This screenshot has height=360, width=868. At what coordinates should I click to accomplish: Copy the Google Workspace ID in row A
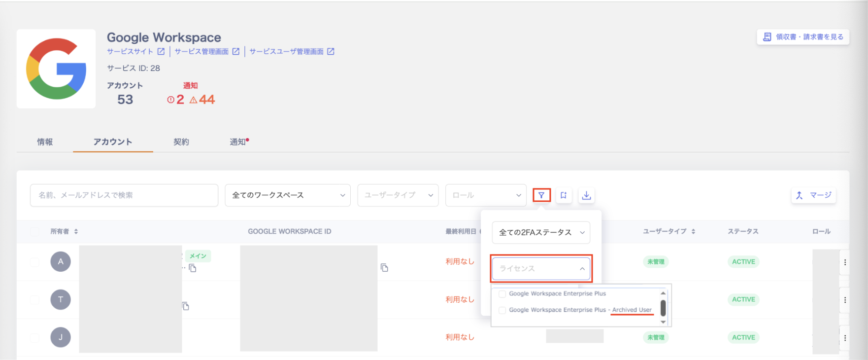384,268
